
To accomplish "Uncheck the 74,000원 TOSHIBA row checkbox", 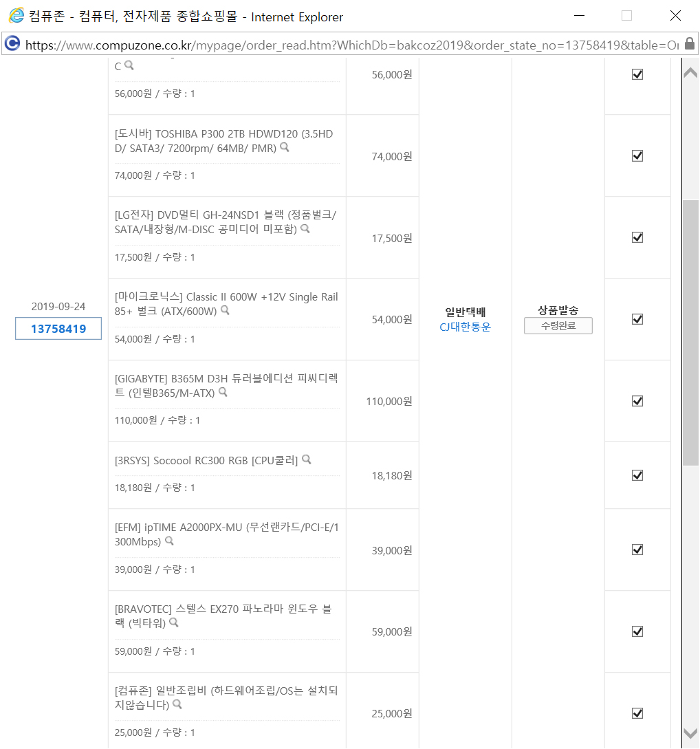I will tap(637, 155).
